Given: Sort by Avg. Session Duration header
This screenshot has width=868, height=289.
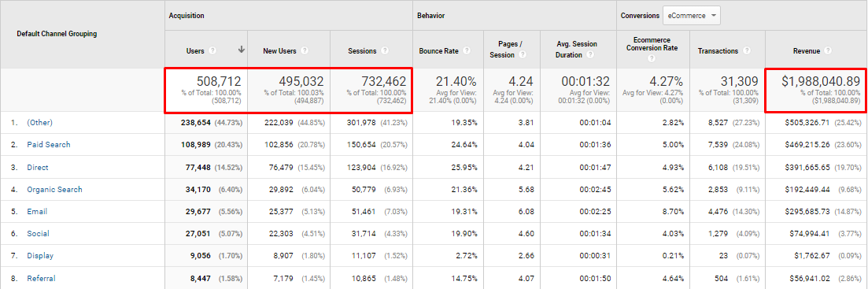Looking at the screenshot, I should (x=576, y=50).
